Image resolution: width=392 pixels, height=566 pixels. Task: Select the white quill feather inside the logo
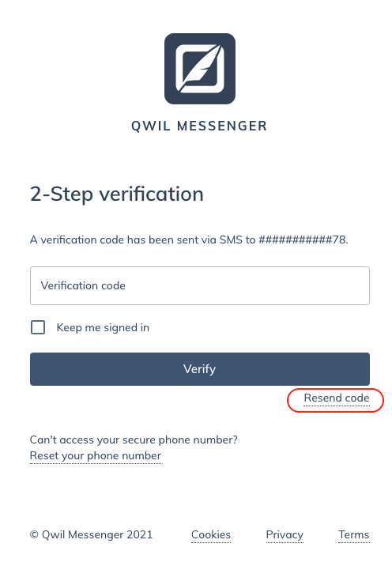(x=201, y=67)
